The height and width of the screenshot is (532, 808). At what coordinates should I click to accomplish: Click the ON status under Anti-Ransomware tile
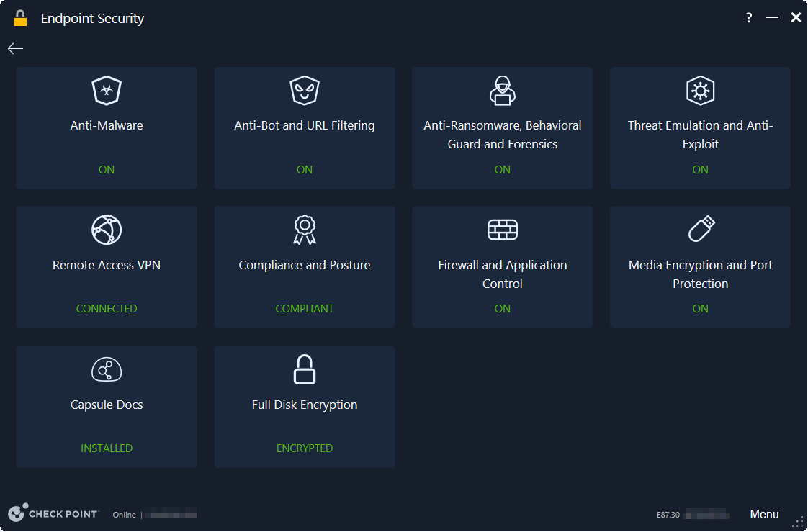(503, 169)
